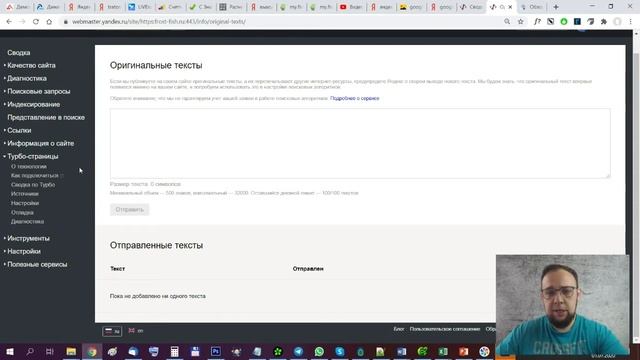
Task: Expand Информация о сайте section
Action: pos(40,144)
